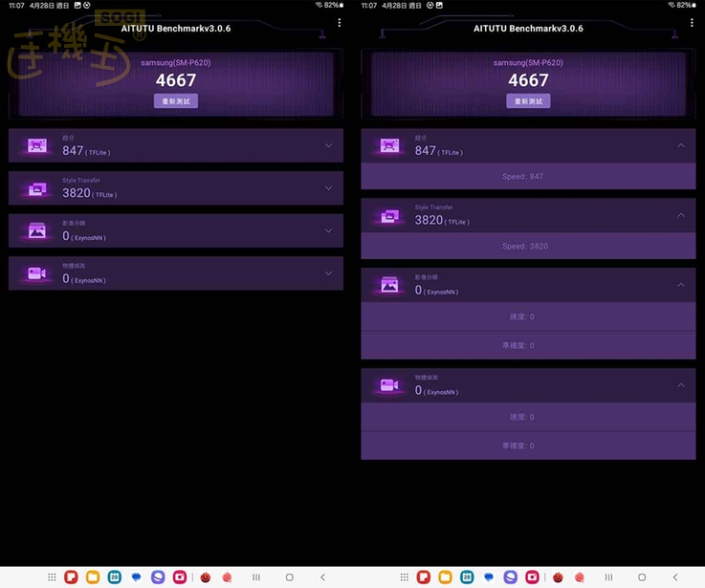Open the pink Camera app in right taskbar
The width and height of the screenshot is (705, 588).
(x=533, y=577)
